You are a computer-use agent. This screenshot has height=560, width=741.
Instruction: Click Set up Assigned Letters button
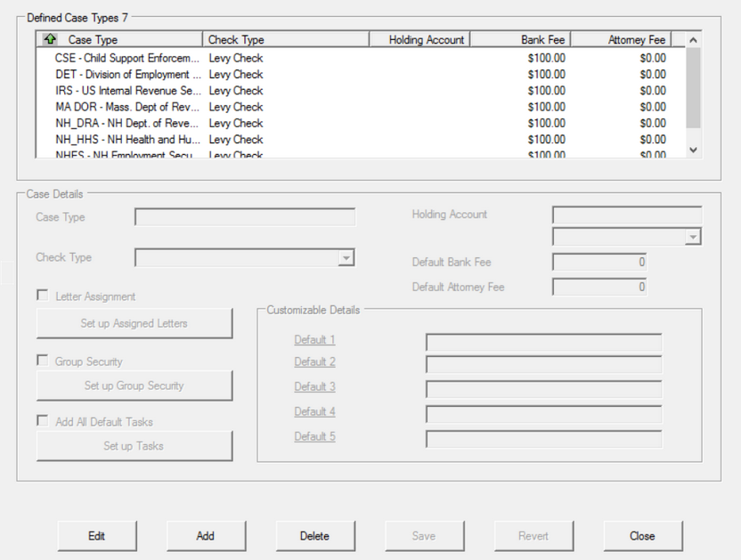tap(134, 323)
